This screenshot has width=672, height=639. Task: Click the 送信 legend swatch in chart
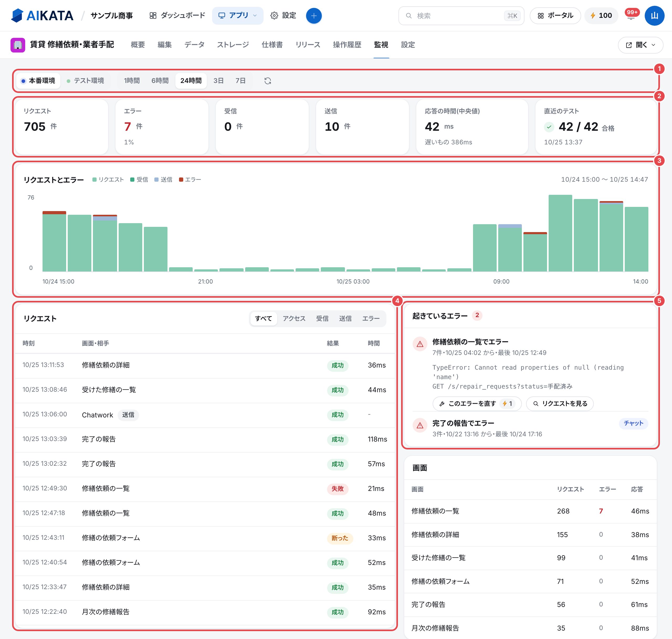[x=156, y=180]
